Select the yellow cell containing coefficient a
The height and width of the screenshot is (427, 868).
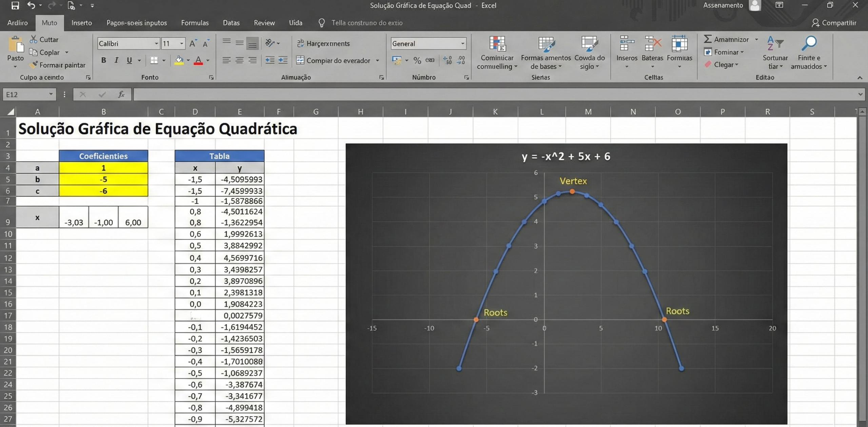pos(104,168)
